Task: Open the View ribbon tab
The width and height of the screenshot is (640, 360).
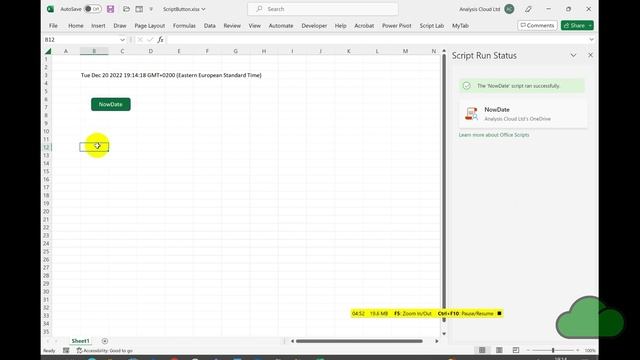Action: pyautogui.click(x=254, y=26)
